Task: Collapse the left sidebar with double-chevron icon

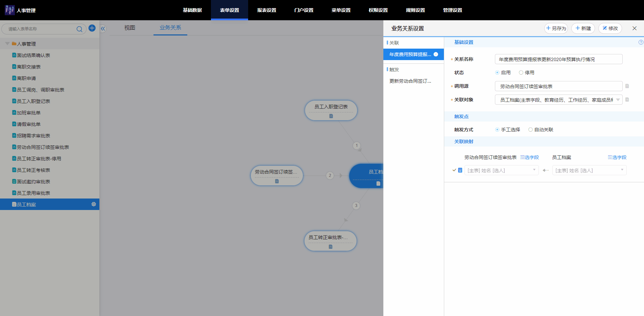Action: [x=103, y=29]
